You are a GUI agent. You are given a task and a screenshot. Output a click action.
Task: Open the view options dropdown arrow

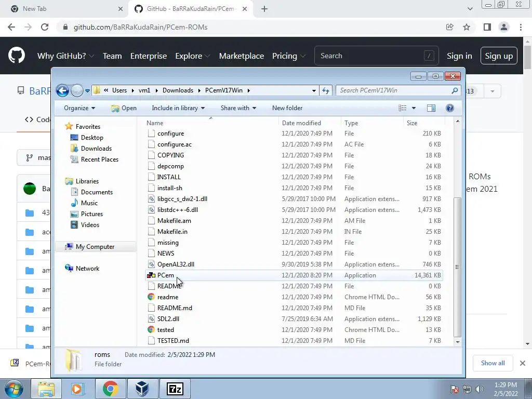coord(414,108)
